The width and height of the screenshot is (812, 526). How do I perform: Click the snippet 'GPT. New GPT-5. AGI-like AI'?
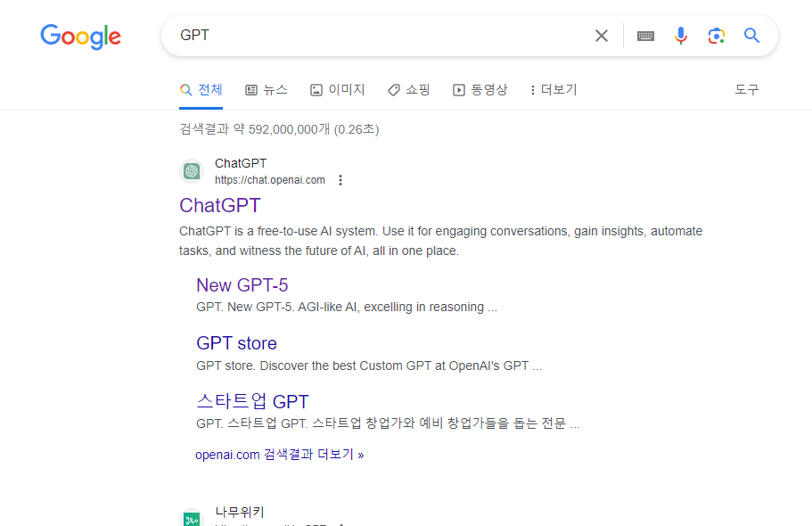[347, 308]
